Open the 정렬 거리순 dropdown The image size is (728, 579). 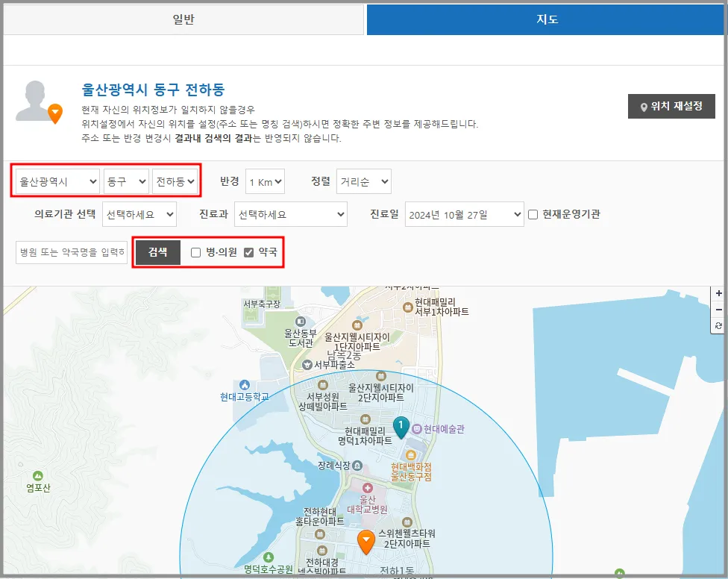[364, 181]
